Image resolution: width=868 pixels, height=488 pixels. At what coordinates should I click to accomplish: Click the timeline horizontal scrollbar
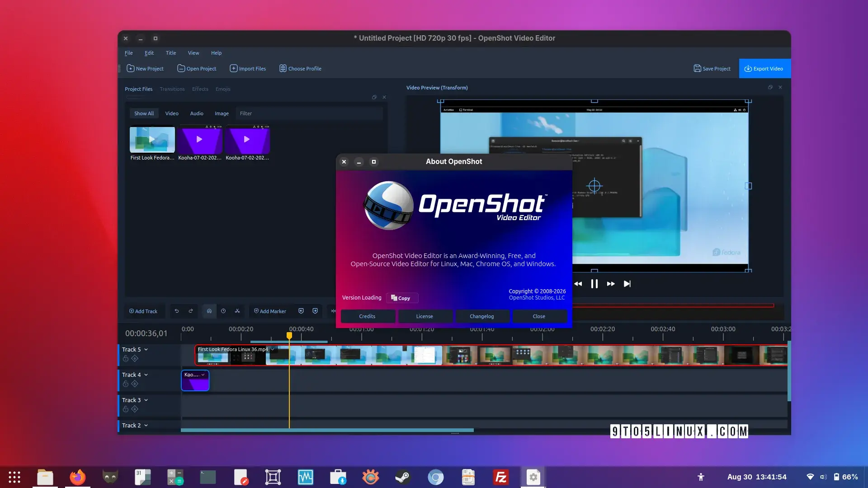coord(327,430)
